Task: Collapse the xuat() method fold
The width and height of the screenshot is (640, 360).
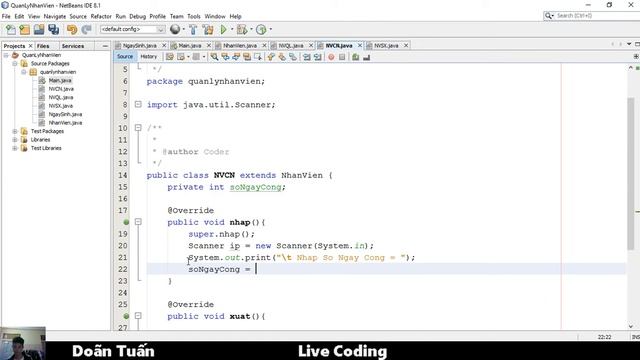Action: (x=138, y=316)
